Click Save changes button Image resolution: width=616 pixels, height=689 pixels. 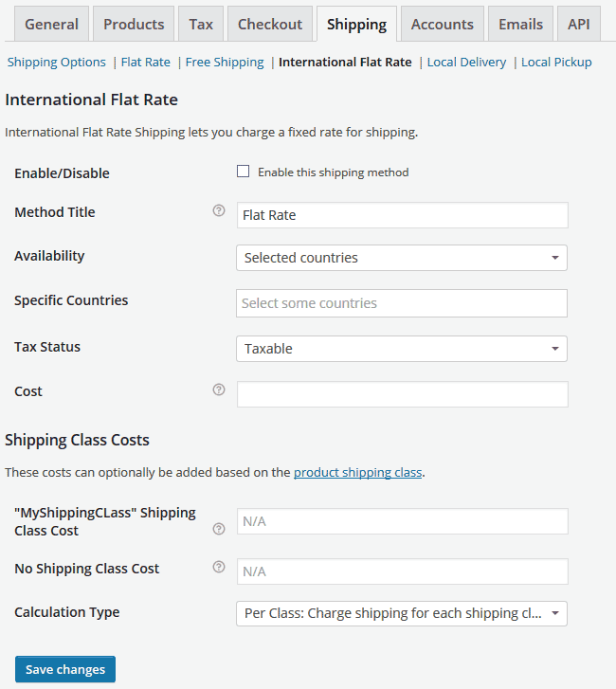pos(65,669)
